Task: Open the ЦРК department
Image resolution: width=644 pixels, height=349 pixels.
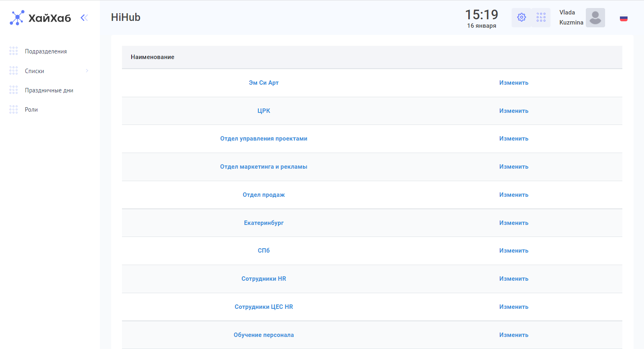Action: pos(264,111)
